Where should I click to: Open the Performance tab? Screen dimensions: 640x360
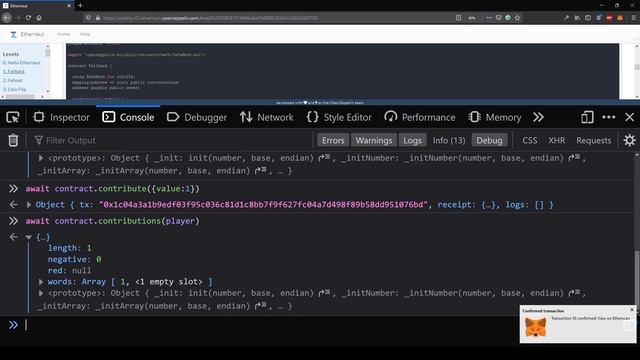coord(420,118)
